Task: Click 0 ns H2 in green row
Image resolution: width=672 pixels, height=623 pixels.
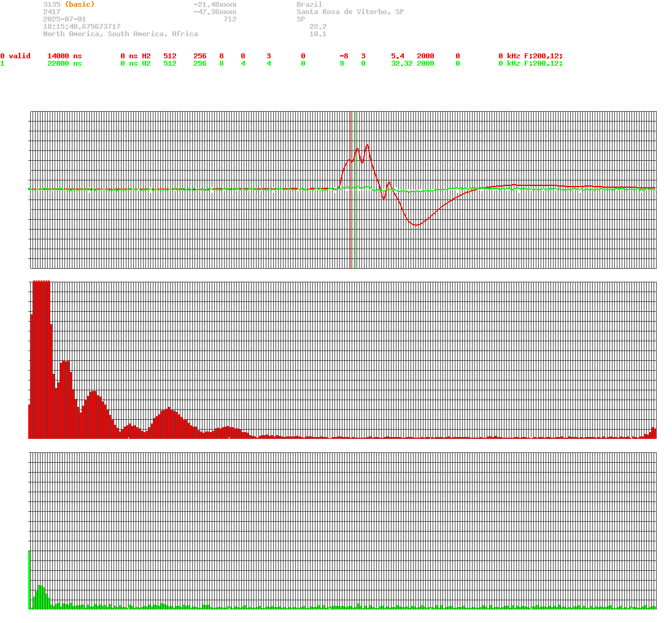Action: point(136,63)
